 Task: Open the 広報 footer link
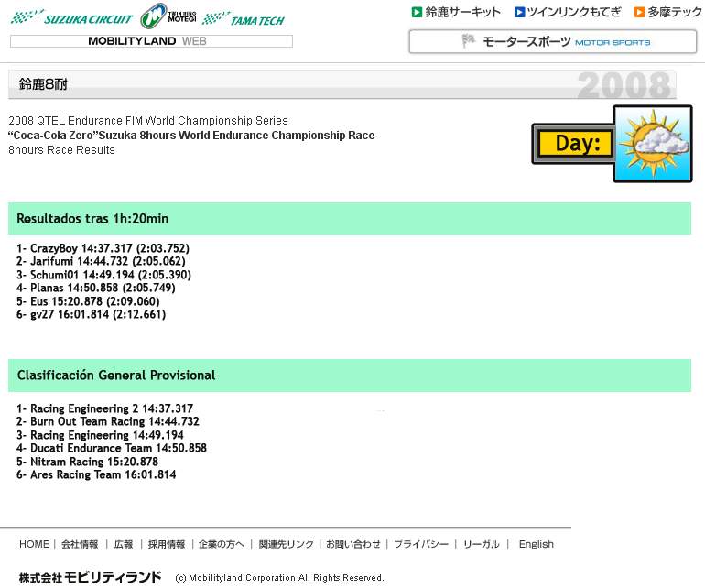point(124,544)
